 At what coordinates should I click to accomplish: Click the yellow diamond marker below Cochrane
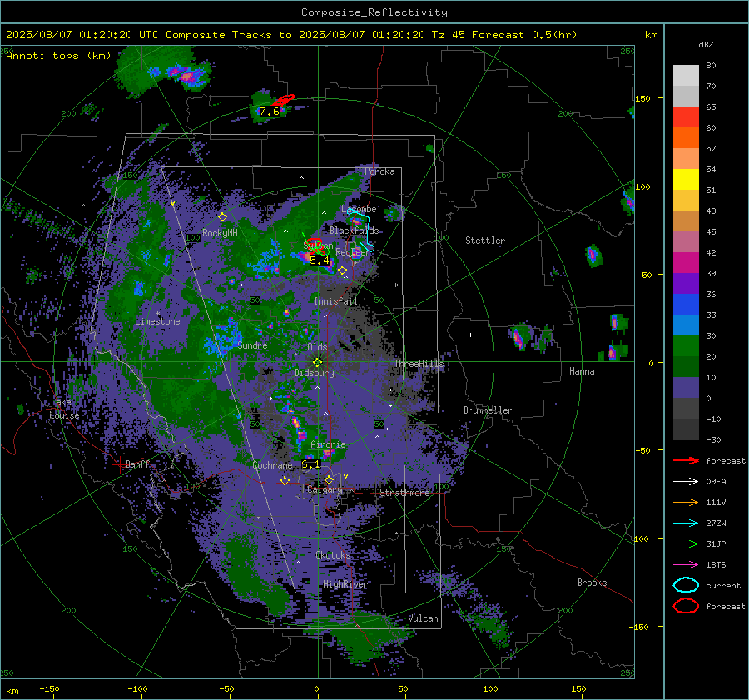pos(285,481)
